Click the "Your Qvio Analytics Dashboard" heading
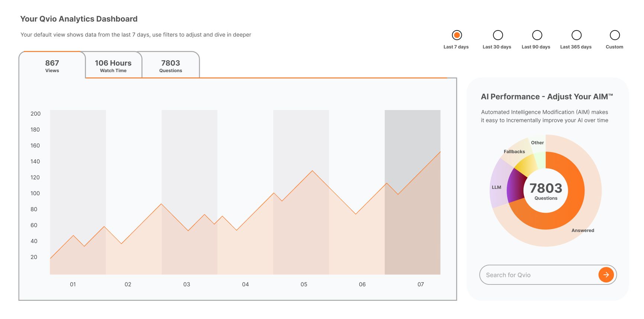644x319 pixels. (79, 19)
